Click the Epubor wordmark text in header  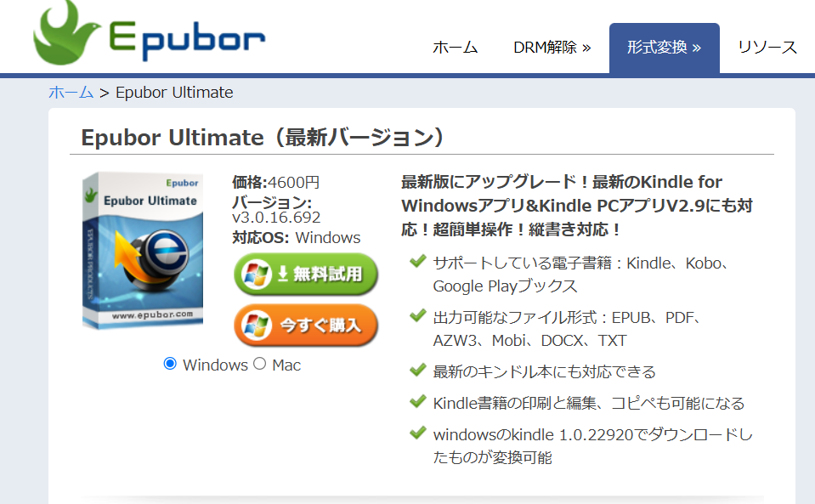click(187, 40)
